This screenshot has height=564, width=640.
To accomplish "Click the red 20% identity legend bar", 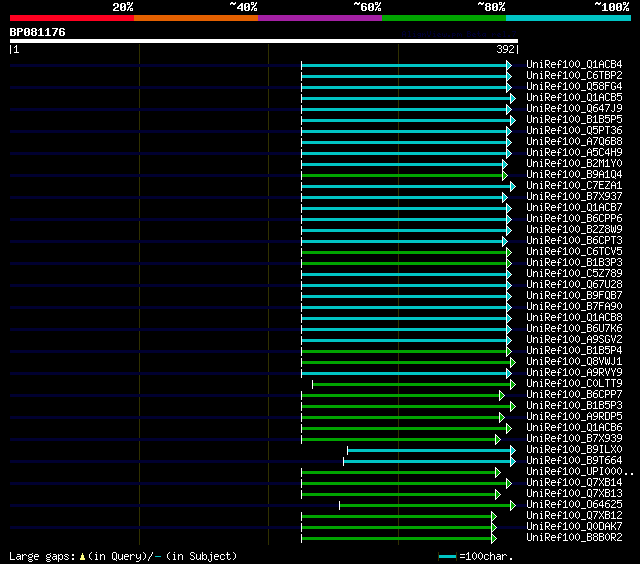I will click(x=72, y=17).
